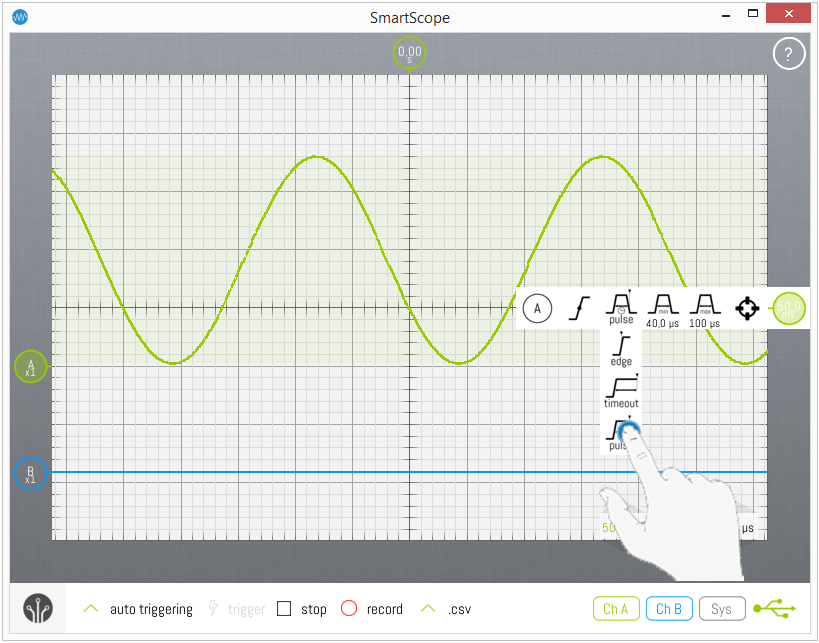819x643 pixels.
Task: Click the rising edge direction icon
Action: [579, 308]
